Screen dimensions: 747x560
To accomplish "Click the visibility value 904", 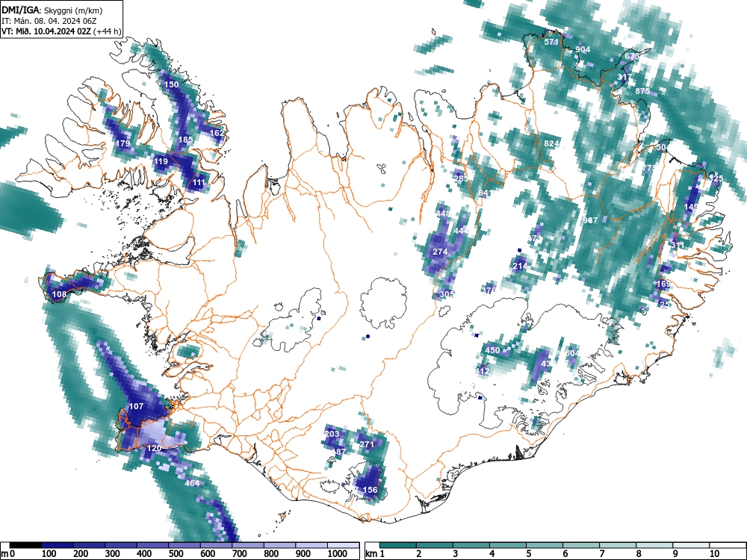I will tap(583, 49).
